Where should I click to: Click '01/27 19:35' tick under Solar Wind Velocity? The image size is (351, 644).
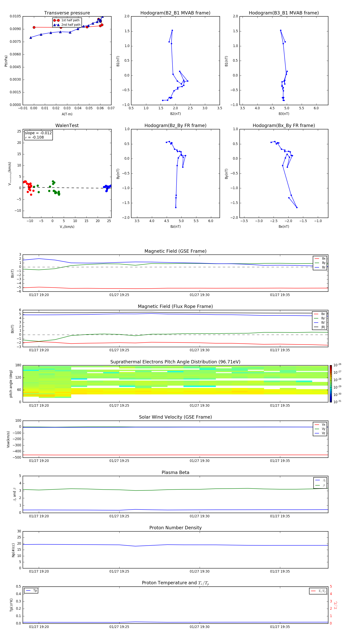(280, 461)
